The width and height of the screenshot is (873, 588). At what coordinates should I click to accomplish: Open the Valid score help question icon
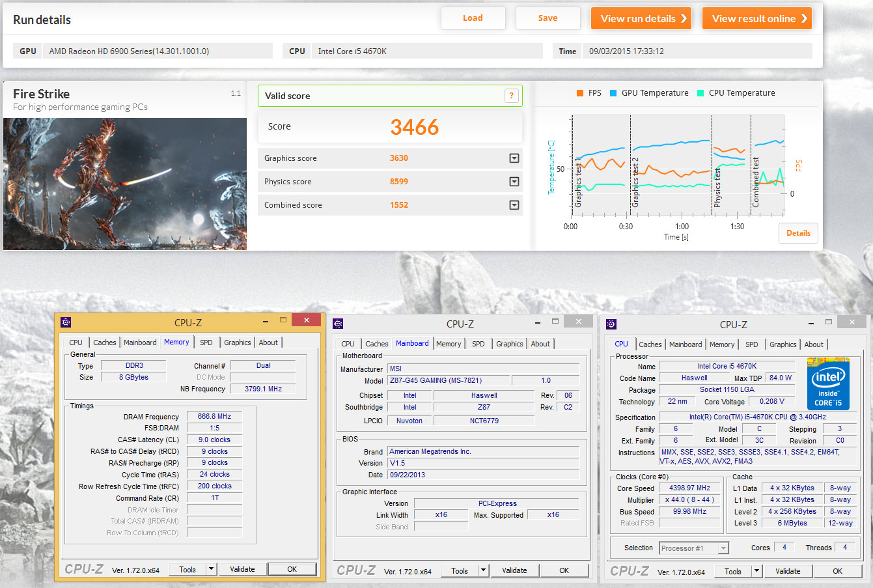[x=512, y=96]
